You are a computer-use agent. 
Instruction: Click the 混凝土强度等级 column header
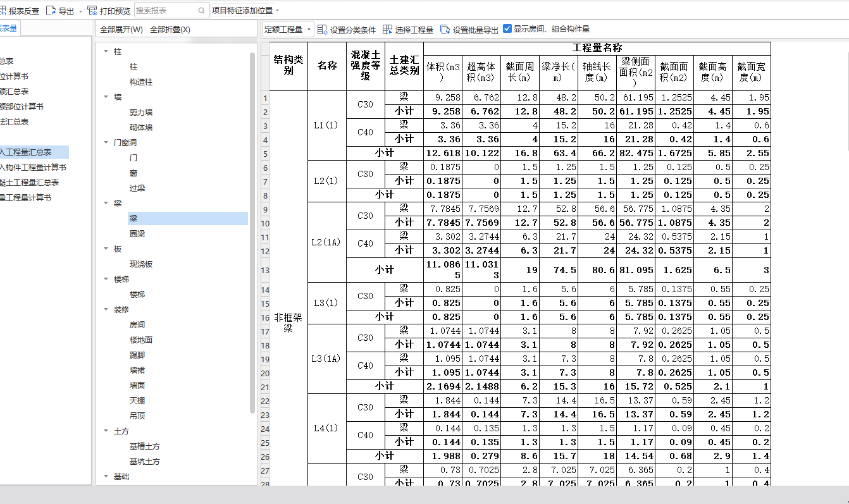(x=366, y=66)
